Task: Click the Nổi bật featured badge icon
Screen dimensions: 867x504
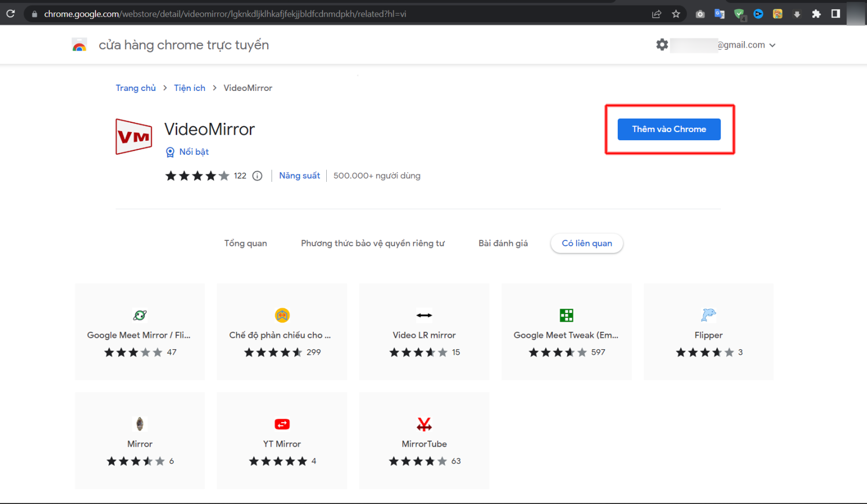Action: tap(170, 152)
